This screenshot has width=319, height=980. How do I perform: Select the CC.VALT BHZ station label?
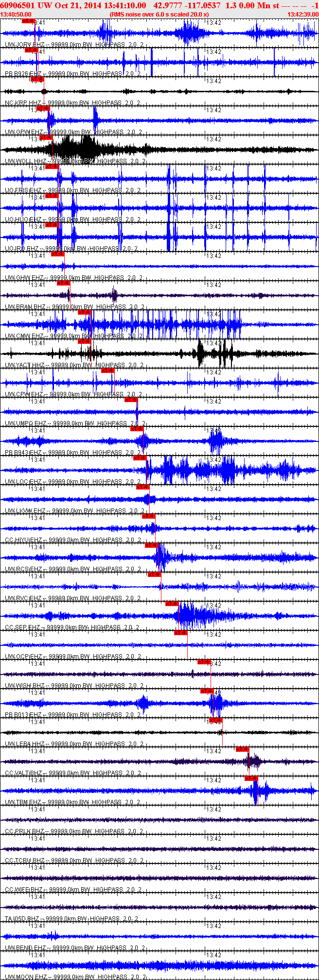tap(24, 773)
